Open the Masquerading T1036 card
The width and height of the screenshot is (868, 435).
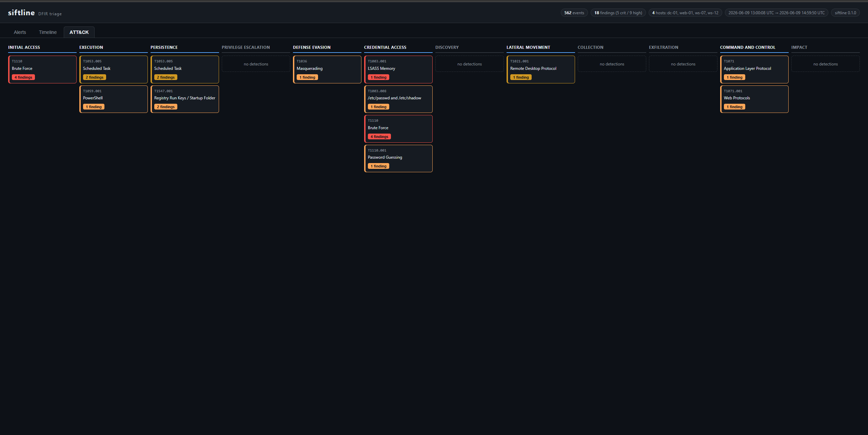pos(327,70)
